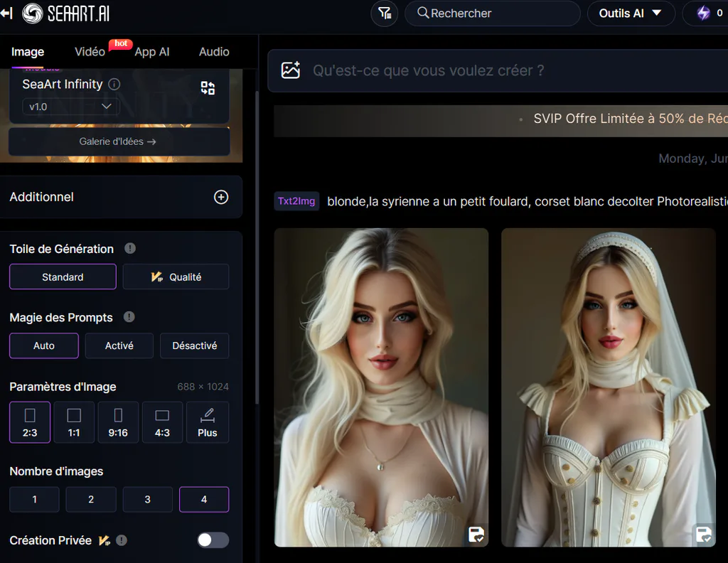This screenshot has height=563, width=728.
Task: Set number of images to 3
Action: [x=148, y=500]
